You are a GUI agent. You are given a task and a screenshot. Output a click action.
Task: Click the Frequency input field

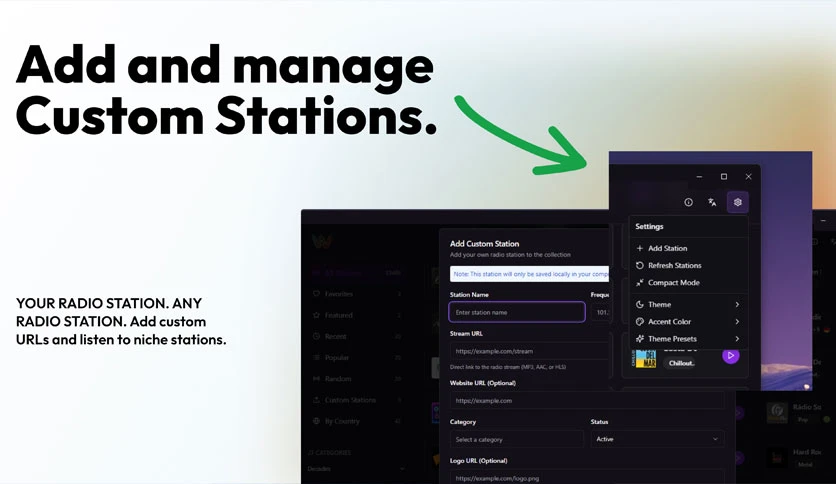[x=600, y=312]
